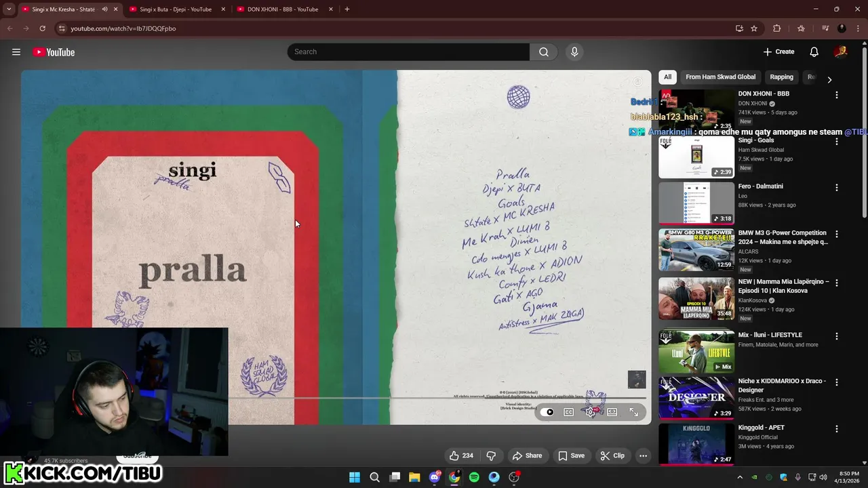Open more actions (three dots) under the video
The image size is (868, 488).
[x=643, y=455]
